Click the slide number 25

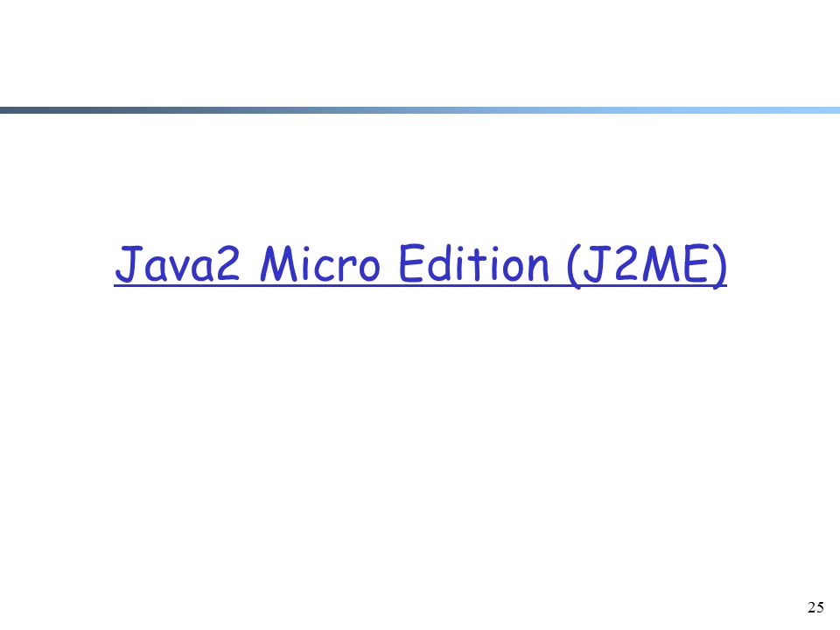815,607
